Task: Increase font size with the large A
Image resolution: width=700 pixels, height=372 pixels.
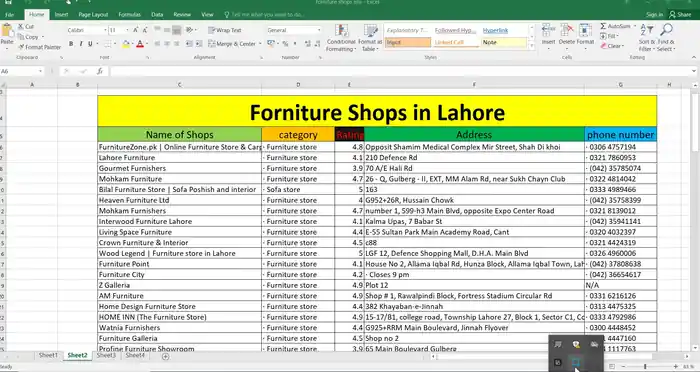Action: [x=136, y=30]
